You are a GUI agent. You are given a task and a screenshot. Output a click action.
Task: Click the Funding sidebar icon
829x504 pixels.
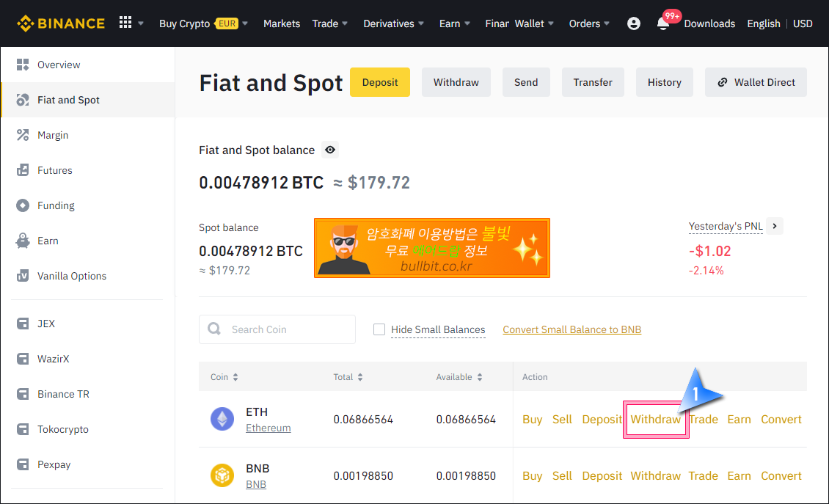tap(23, 205)
